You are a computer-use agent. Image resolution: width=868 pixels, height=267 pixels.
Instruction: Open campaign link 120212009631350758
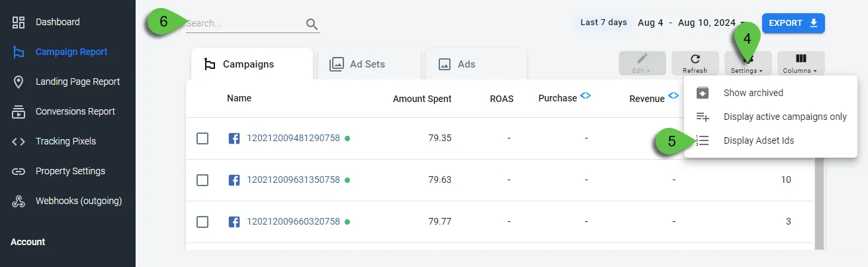(x=293, y=180)
